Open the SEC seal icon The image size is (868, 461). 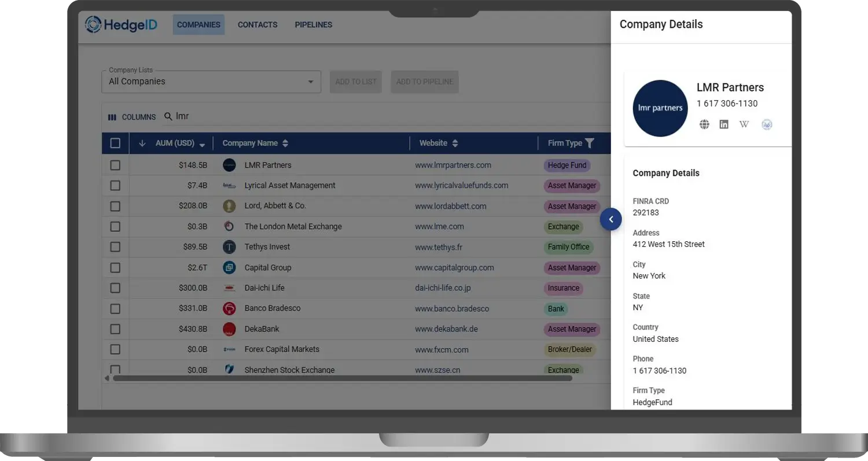767,124
